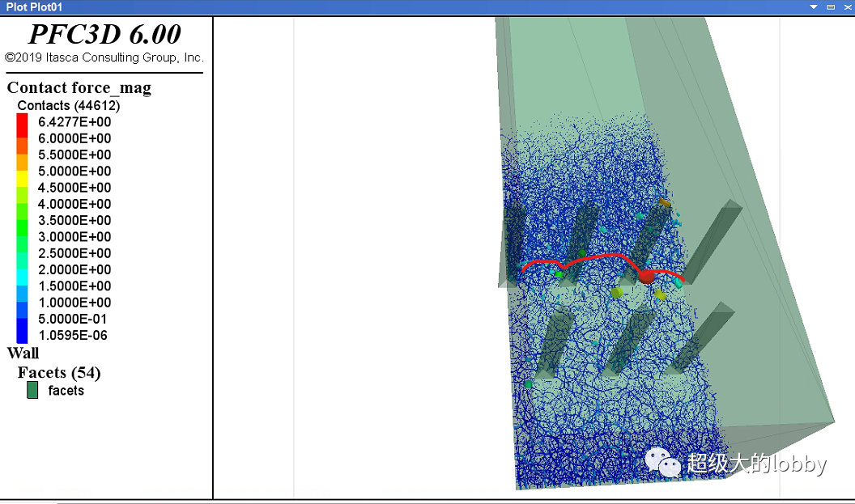Click the 1.5000E+00 legend value
Screen dimensions: 855x504
click(x=74, y=286)
